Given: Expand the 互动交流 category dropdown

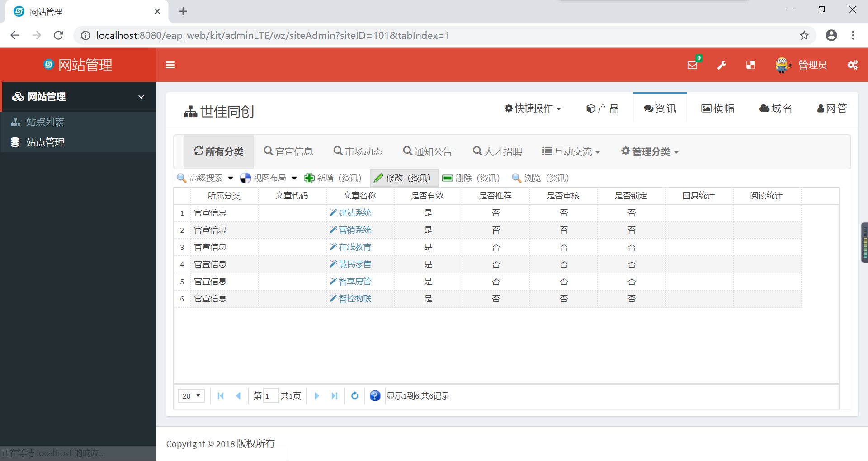Looking at the screenshot, I should [571, 151].
